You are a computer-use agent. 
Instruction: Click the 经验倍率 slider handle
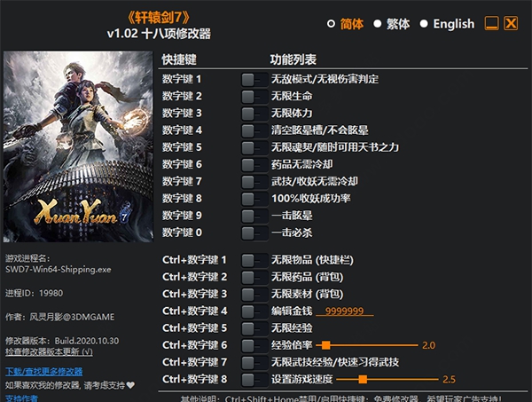(326, 345)
